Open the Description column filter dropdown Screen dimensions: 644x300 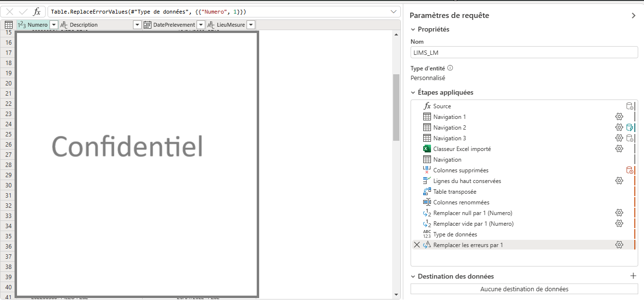pyautogui.click(x=137, y=25)
